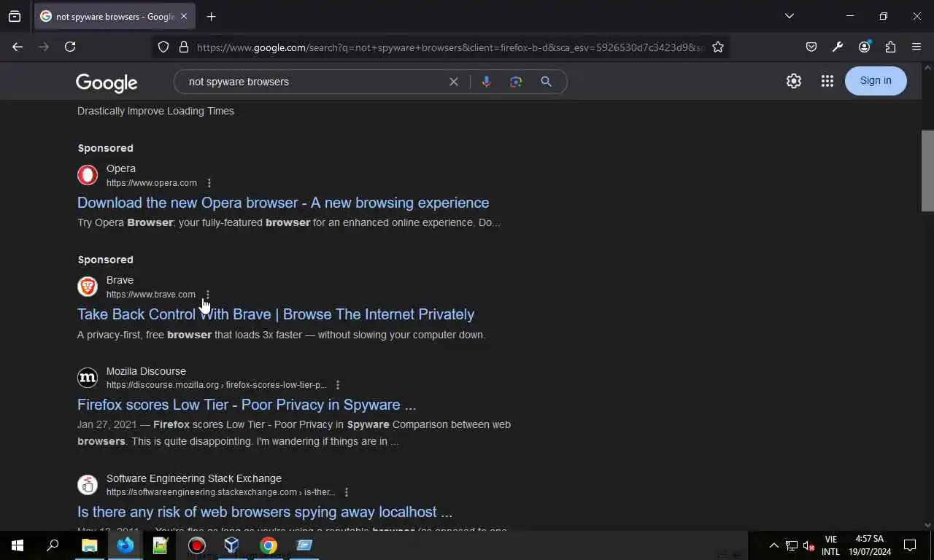Open 'Take Back Control With Brave' link

point(276,314)
